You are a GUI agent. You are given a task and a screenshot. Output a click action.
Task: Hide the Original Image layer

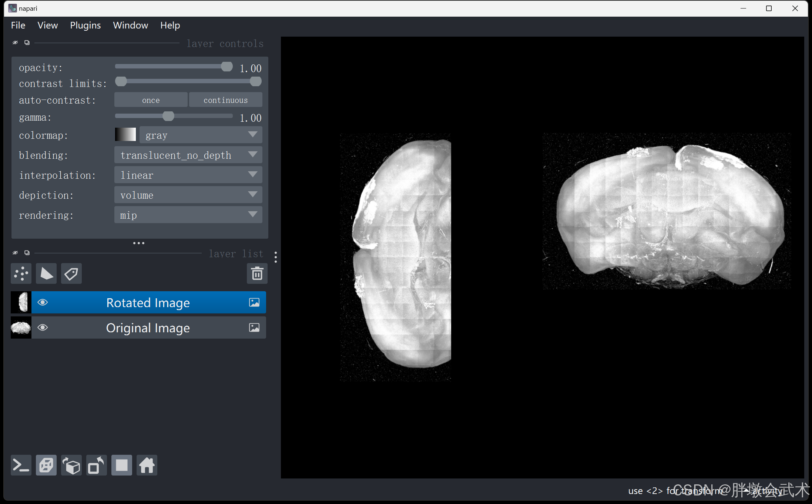[x=43, y=328]
